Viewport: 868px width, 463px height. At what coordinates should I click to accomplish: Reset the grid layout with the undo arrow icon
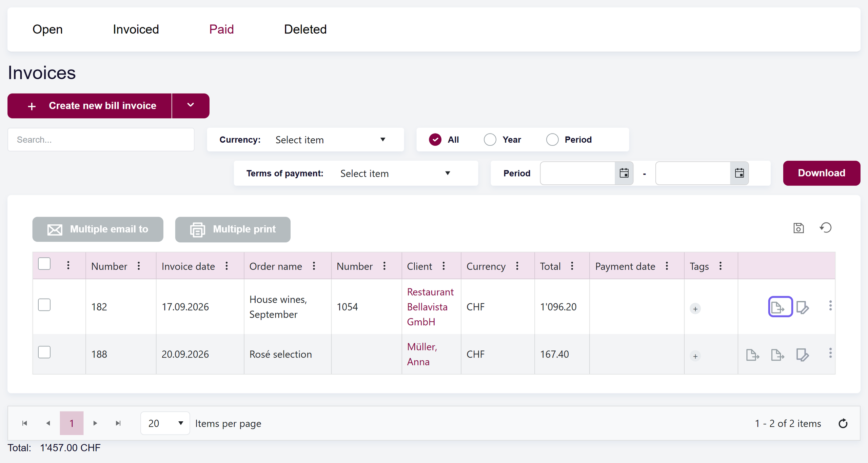click(826, 228)
